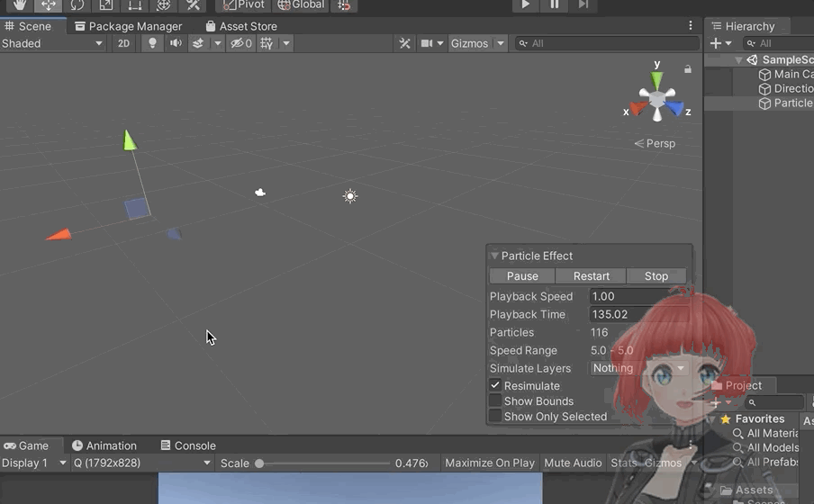
Task: Toggle scene audio speaker icon
Action: click(176, 43)
